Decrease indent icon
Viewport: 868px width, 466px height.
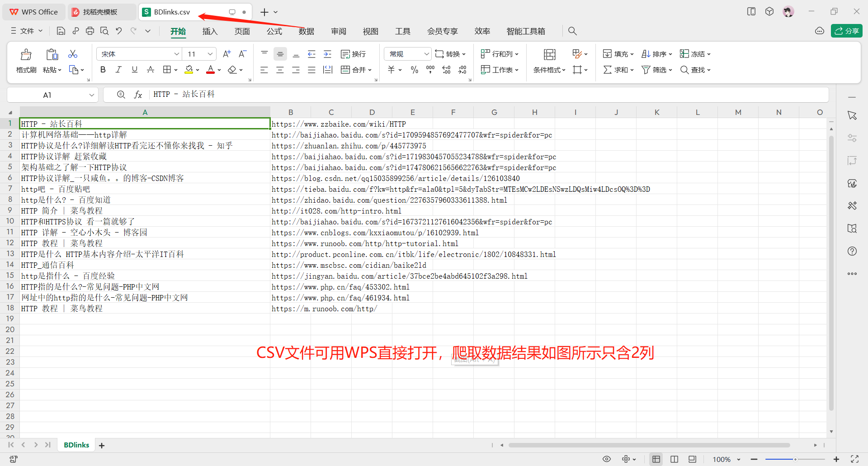[311, 54]
